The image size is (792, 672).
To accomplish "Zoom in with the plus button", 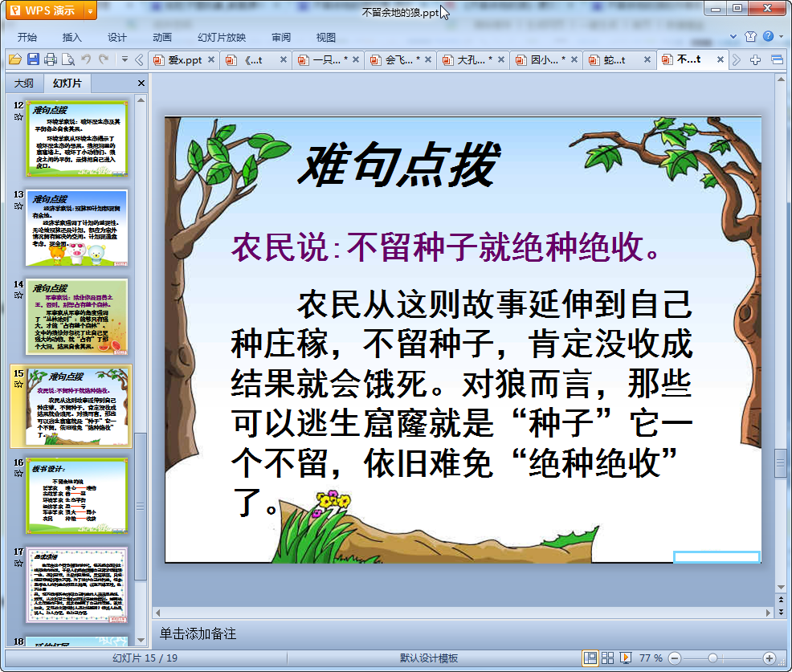I will [770, 658].
